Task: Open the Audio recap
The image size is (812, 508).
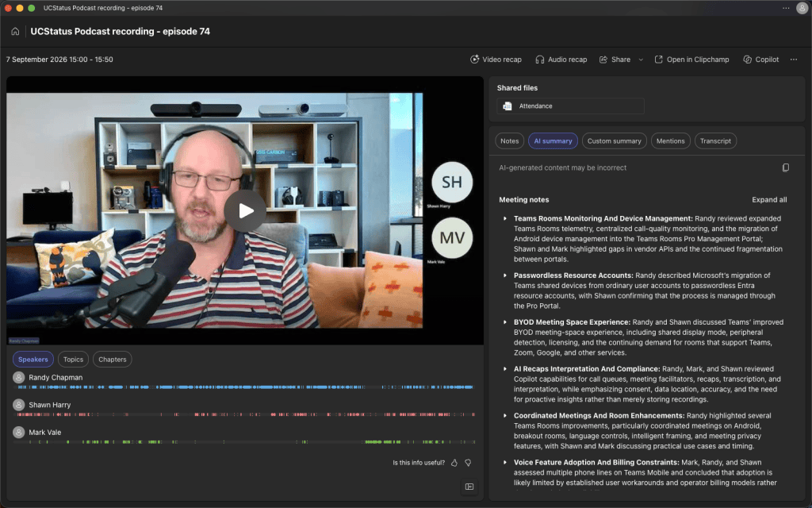Action: pos(561,60)
